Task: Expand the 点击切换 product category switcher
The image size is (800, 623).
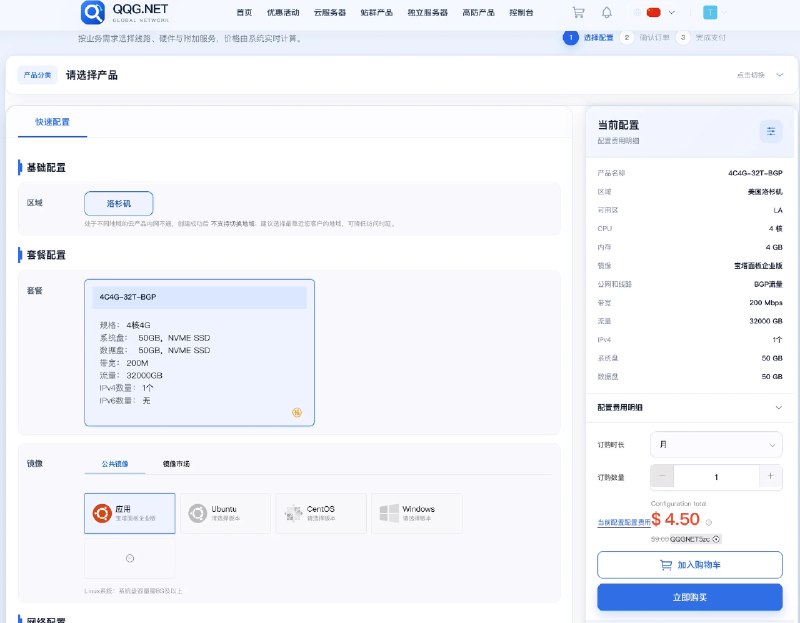Action: [760, 75]
